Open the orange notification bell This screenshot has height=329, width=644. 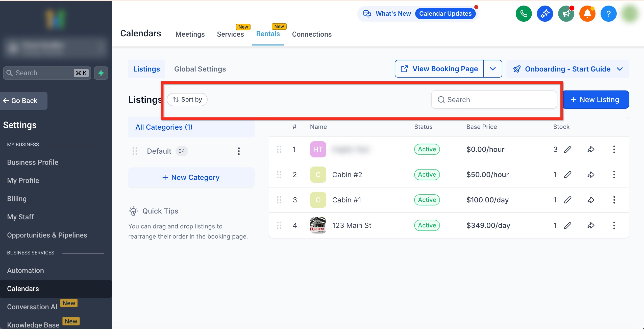(587, 14)
